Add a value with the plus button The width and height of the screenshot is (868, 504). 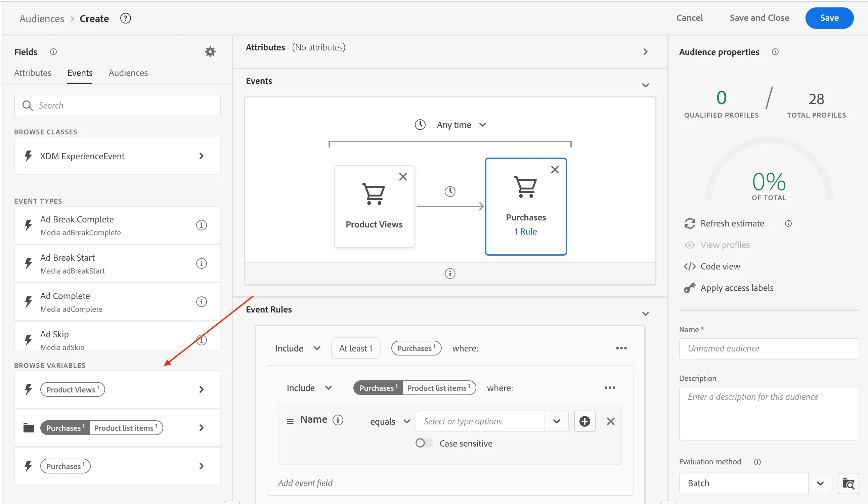tap(584, 421)
